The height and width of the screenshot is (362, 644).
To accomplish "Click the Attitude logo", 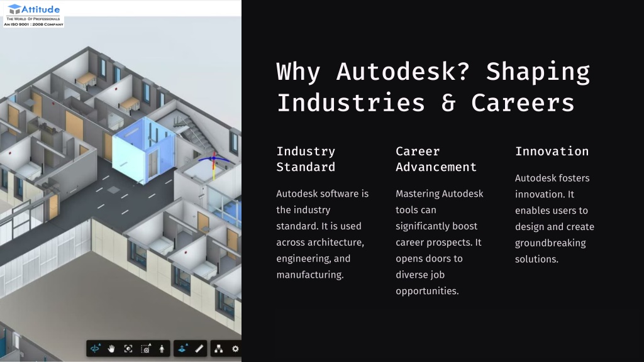I will pyautogui.click(x=34, y=15).
